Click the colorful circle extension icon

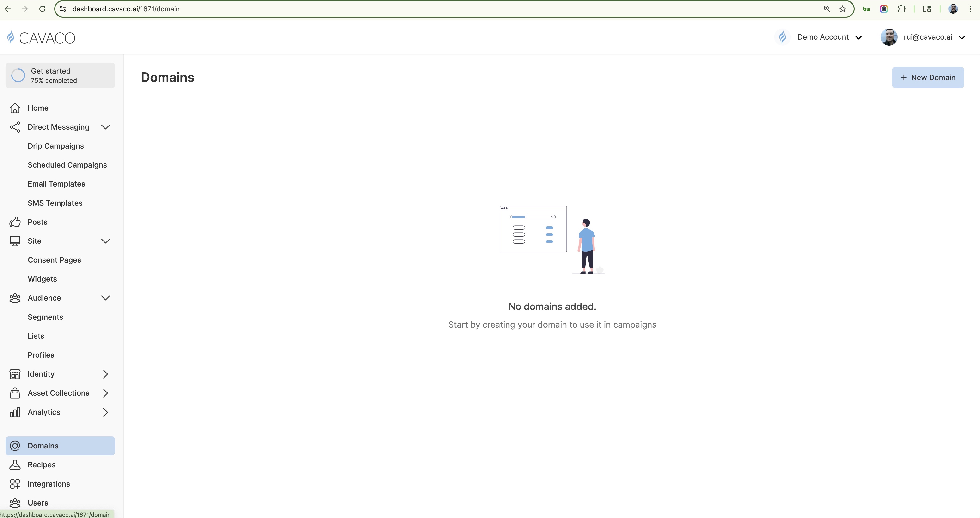884,9
